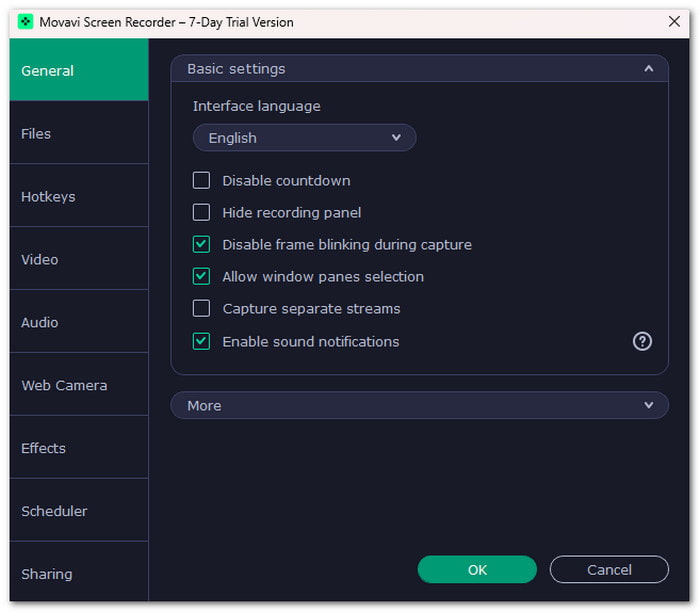700x612 pixels.
Task: Check Hide recording panel
Action: click(201, 212)
